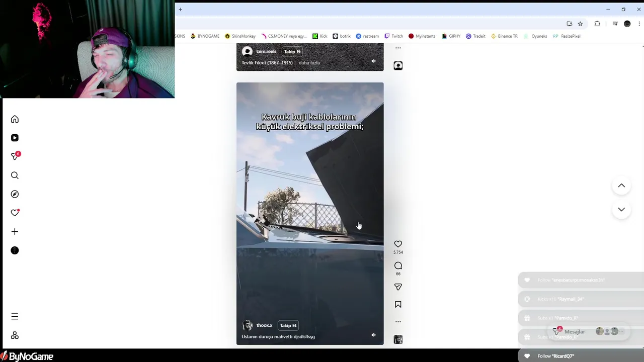Open the Kick bookmark
Screen dimensions: 644x362
(320, 36)
